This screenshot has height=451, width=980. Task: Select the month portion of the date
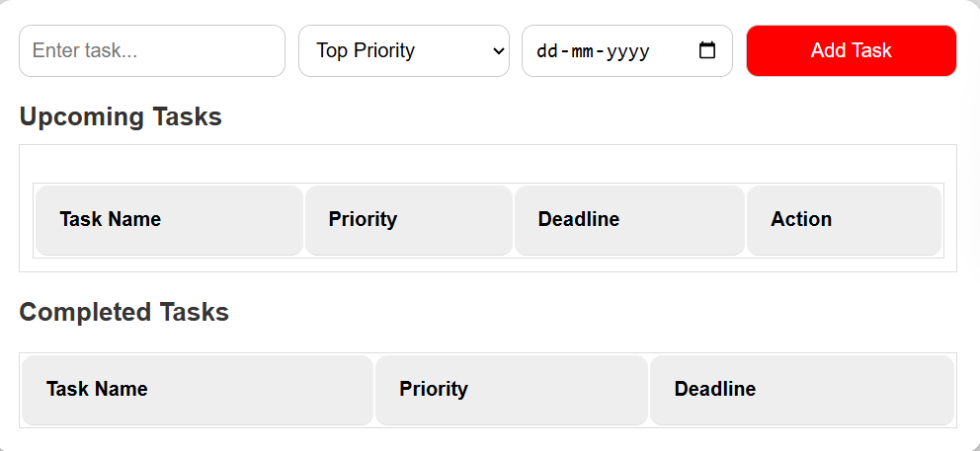583,50
